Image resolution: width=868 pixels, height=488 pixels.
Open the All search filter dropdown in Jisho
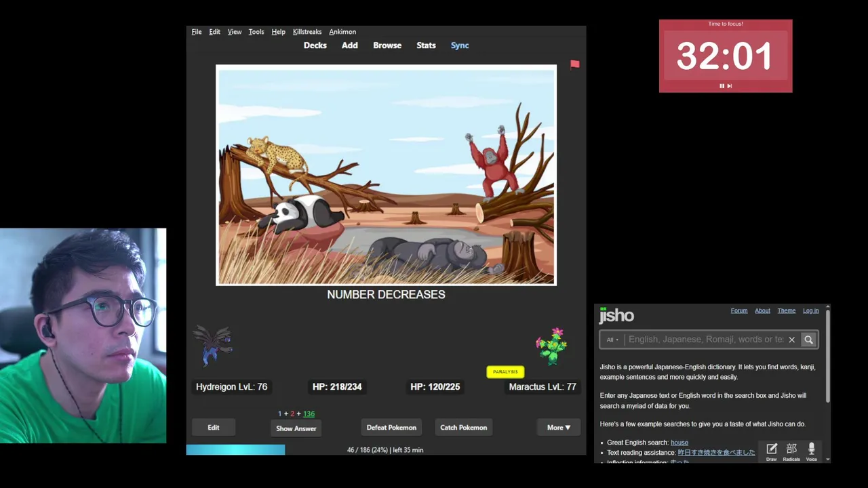pyautogui.click(x=612, y=340)
